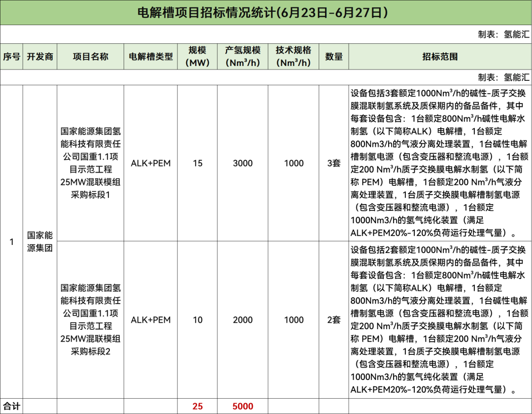Select the 规模(MW) header cell
Image resolution: width=532 pixels, height=414 pixels.
(x=197, y=57)
